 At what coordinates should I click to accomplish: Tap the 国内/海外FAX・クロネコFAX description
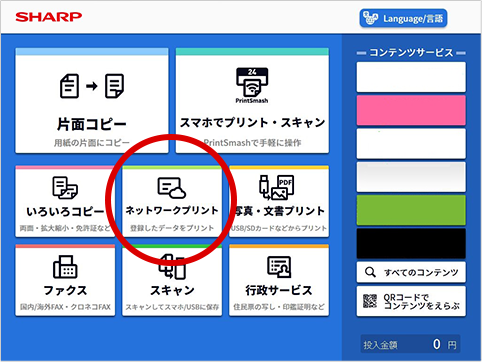click(65, 307)
